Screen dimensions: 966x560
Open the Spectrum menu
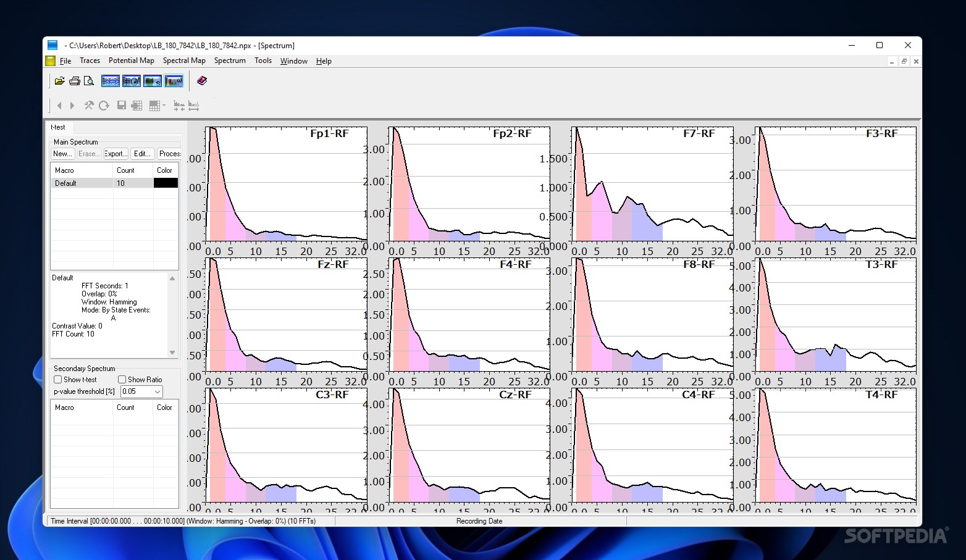(x=230, y=61)
